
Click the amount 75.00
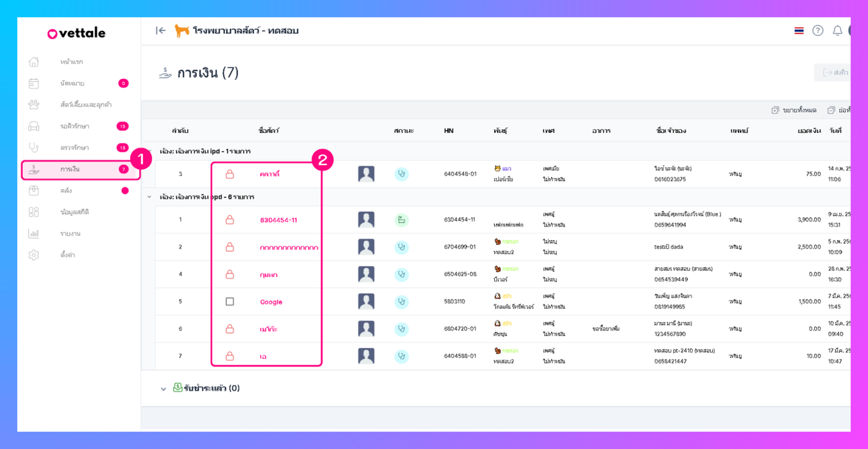[x=813, y=174]
